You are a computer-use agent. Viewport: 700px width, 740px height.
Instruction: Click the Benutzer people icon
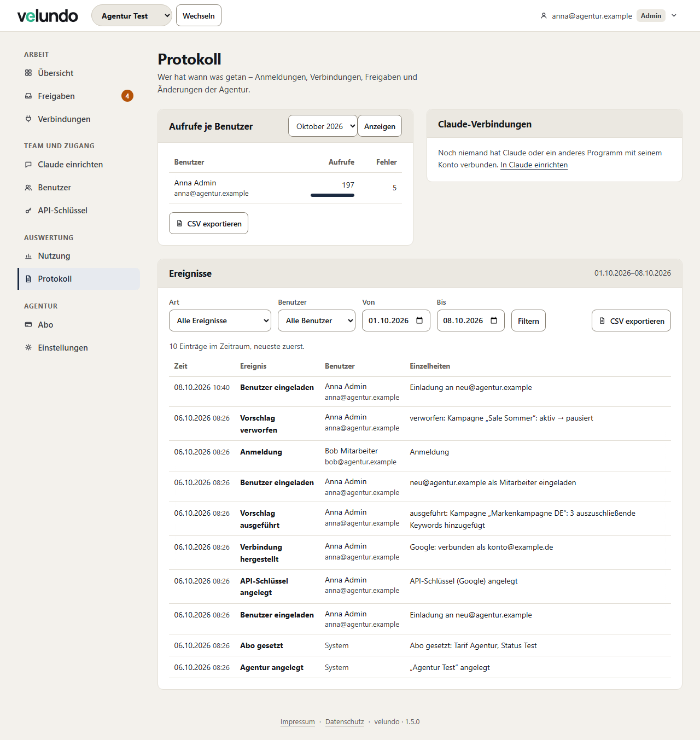point(28,187)
